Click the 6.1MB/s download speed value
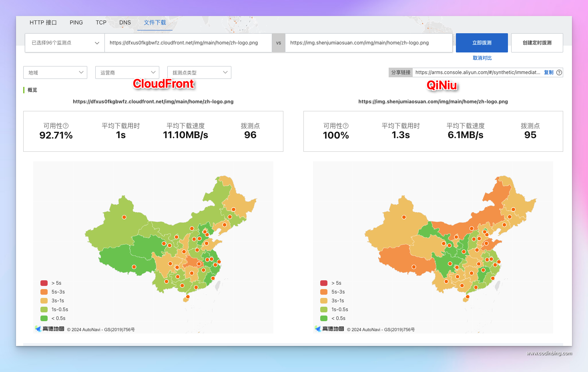Viewport: 588px width, 372px height. click(x=466, y=135)
